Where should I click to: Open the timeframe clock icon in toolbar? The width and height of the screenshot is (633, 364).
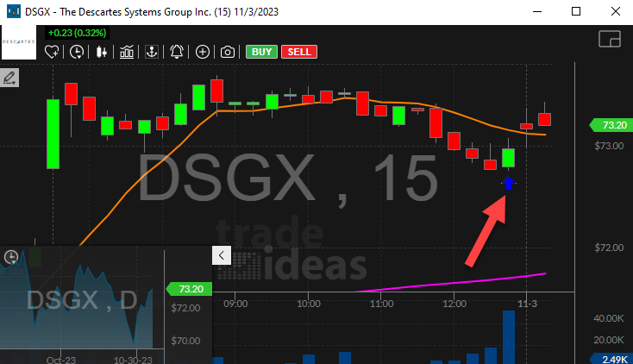[x=77, y=52]
